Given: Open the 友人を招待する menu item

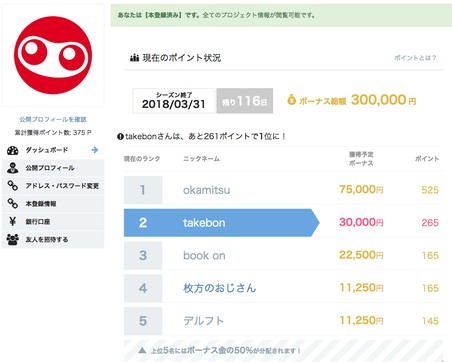Looking at the screenshot, I should [x=53, y=239].
